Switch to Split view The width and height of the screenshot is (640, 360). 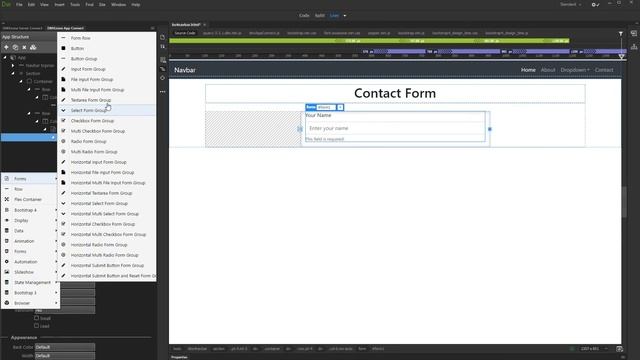(x=320, y=16)
